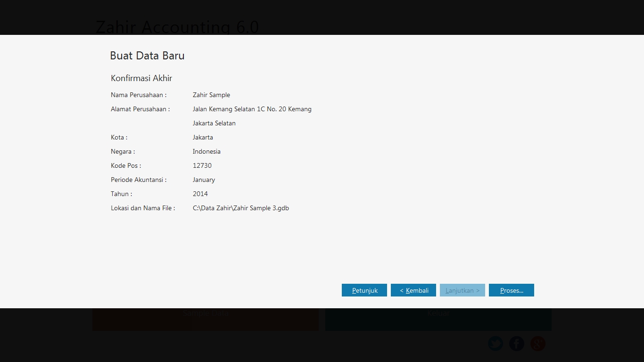Click the Alamat Perusahaan label
This screenshot has width=644, height=362.
140,109
